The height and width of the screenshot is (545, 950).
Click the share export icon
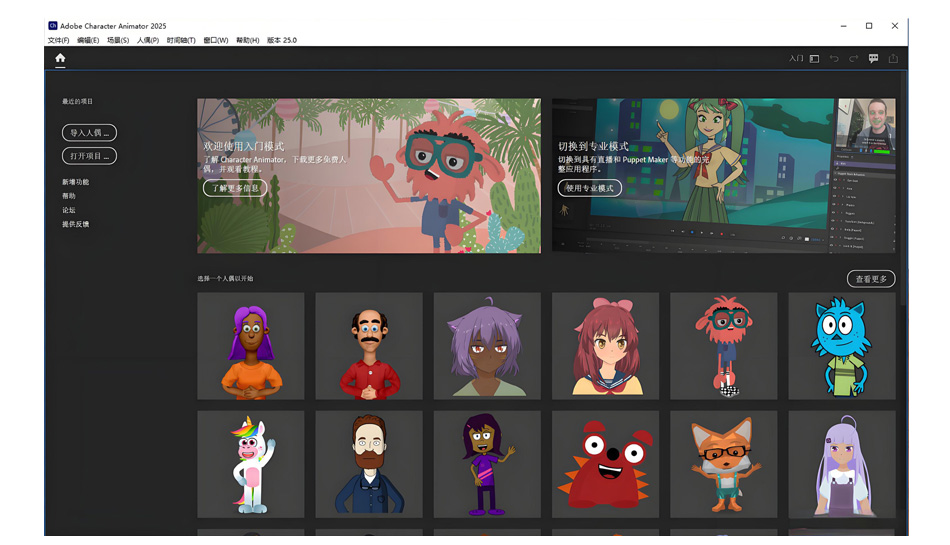(x=893, y=59)
